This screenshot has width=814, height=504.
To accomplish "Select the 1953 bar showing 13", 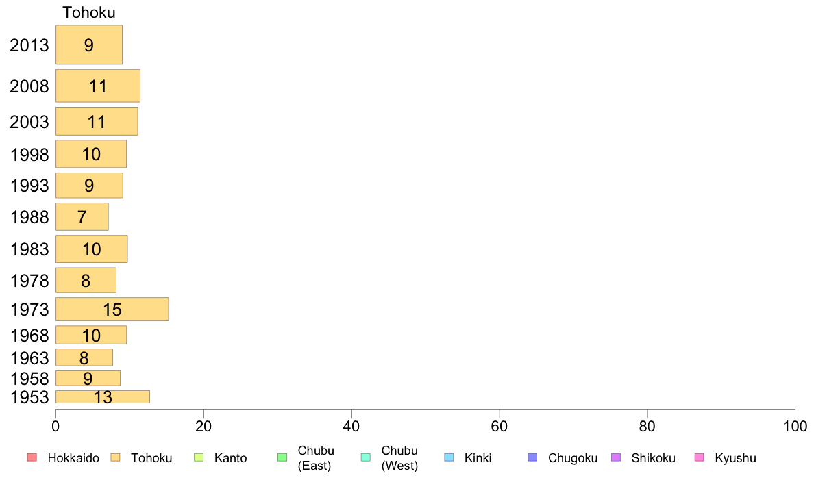I will (103, 397).
